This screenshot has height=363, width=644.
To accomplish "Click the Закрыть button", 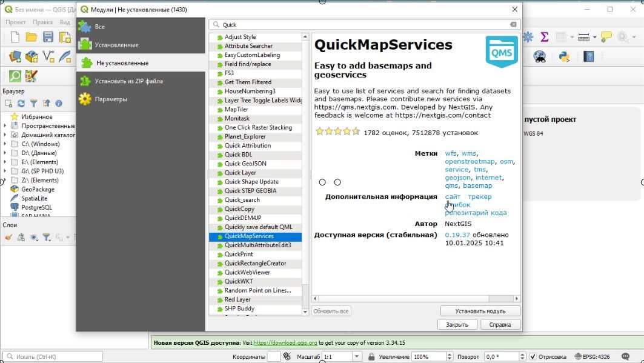I will coord(457,324).
